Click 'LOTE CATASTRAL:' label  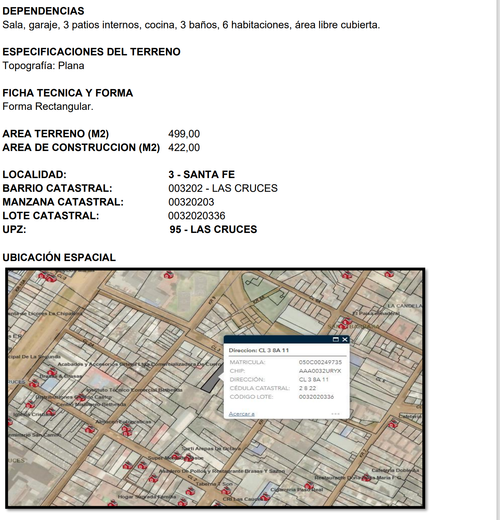pos(51,216)
